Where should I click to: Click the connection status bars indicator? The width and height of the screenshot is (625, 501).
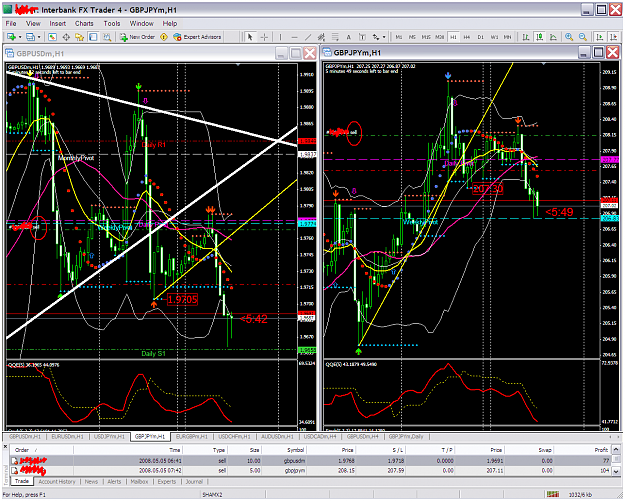(x=553, y=494)
